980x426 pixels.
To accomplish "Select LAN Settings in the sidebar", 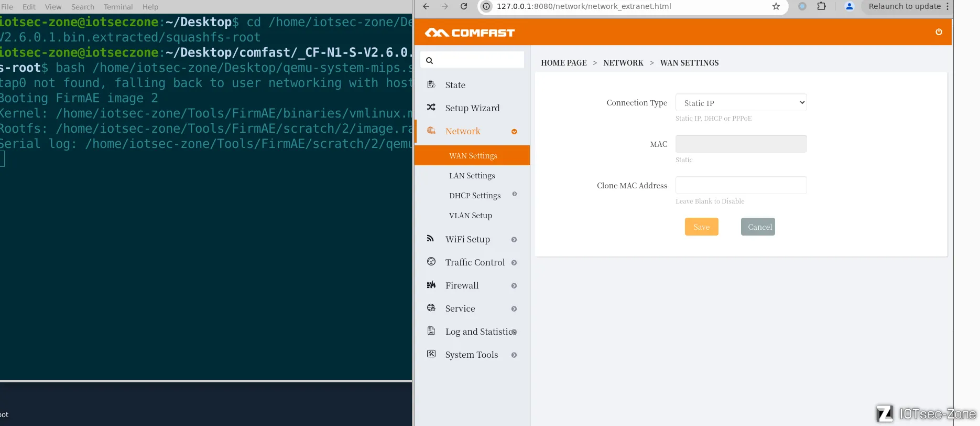I will click(472, 176).
